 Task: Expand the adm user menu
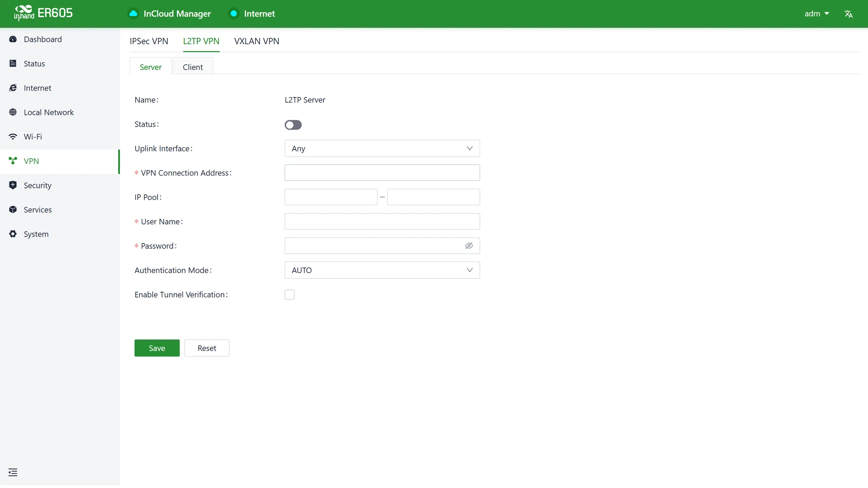[817, 14]
